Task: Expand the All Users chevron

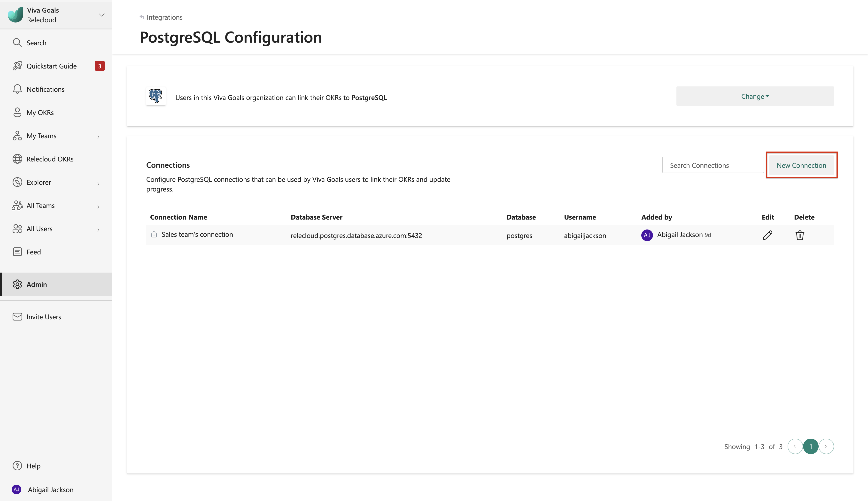Action: click(x=99, y=230)
